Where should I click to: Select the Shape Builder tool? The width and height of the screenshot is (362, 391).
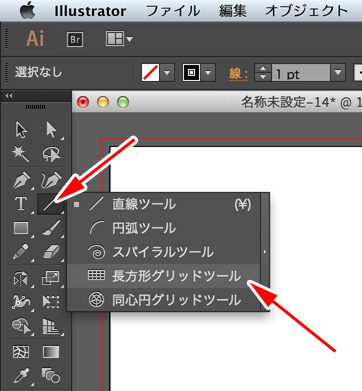pyautogui.click(x=21, y=326)
